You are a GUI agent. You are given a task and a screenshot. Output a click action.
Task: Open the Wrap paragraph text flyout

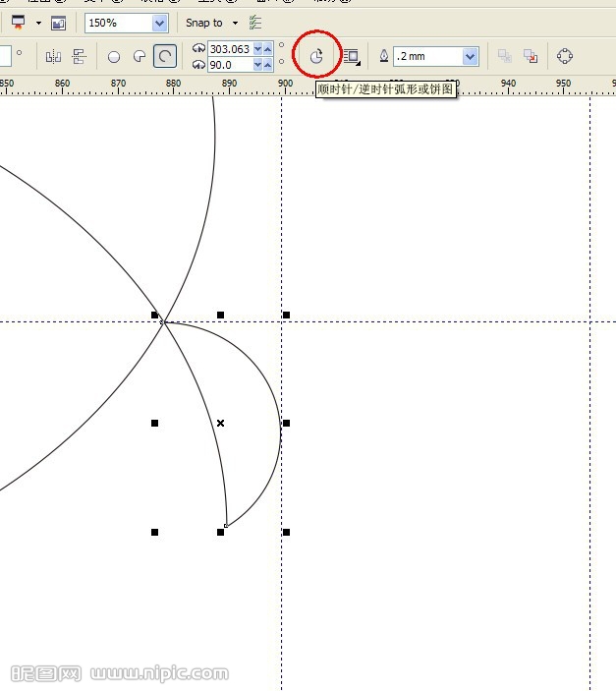point(352,56)
